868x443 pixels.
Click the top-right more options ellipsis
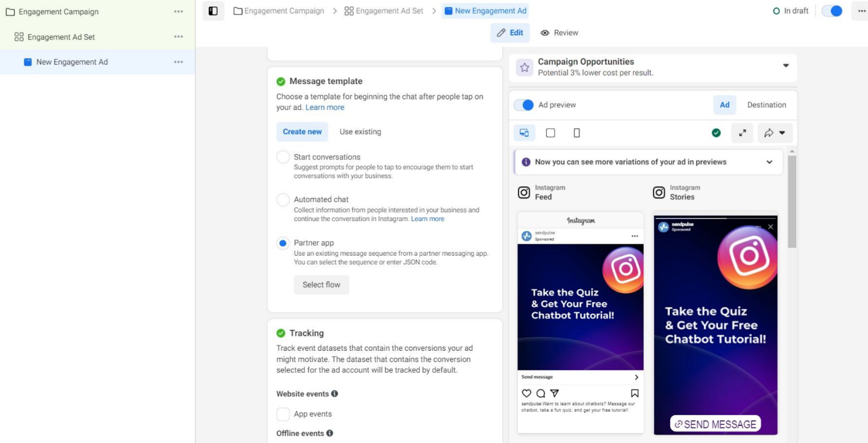pyautogui.click(x=861, y=11)
